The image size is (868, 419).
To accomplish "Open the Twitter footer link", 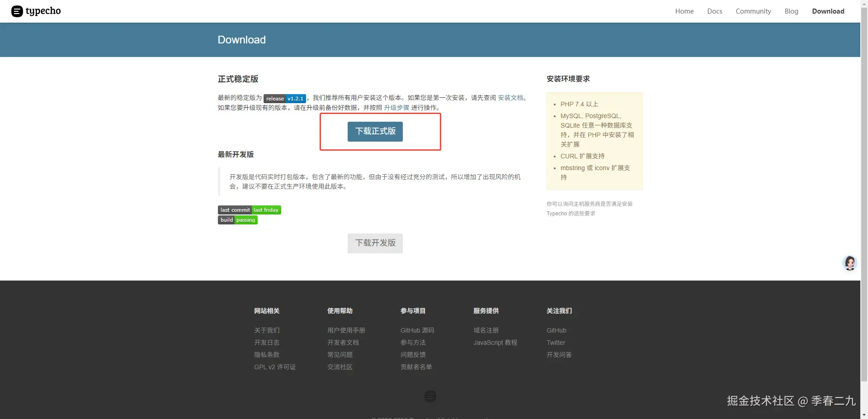I will pos(556,343).
